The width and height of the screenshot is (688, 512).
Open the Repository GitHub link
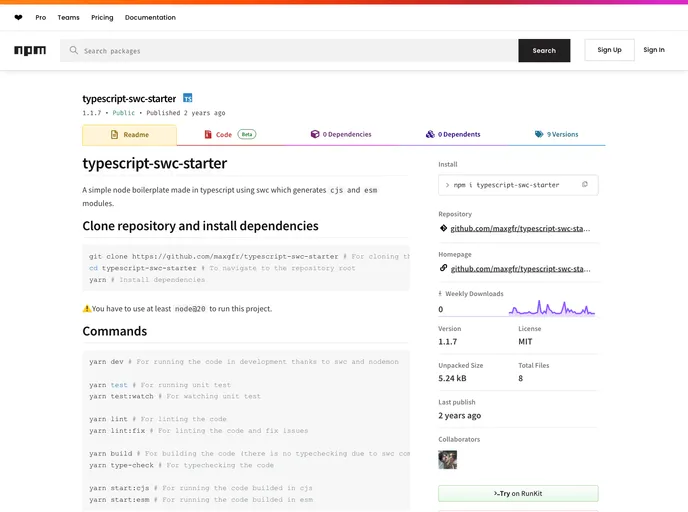coord(520,228)
